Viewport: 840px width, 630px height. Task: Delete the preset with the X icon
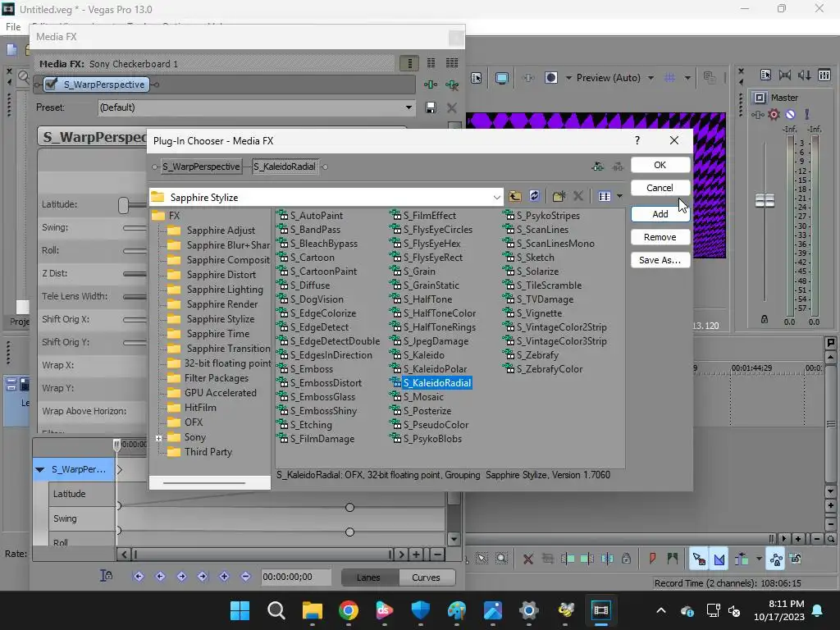(452, 107)
